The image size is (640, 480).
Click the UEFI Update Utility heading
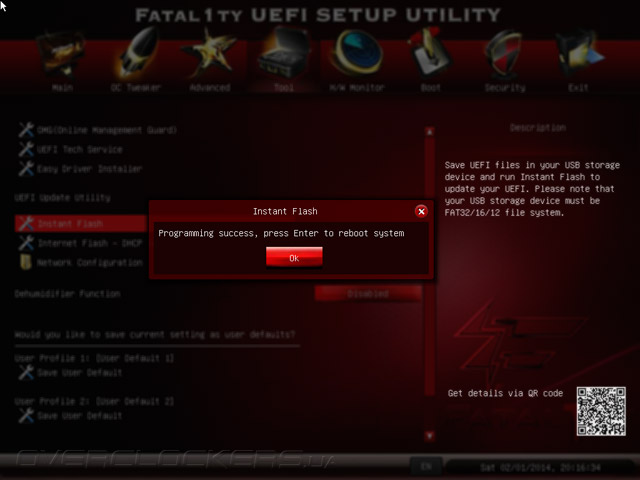click(x=62, y=198)
